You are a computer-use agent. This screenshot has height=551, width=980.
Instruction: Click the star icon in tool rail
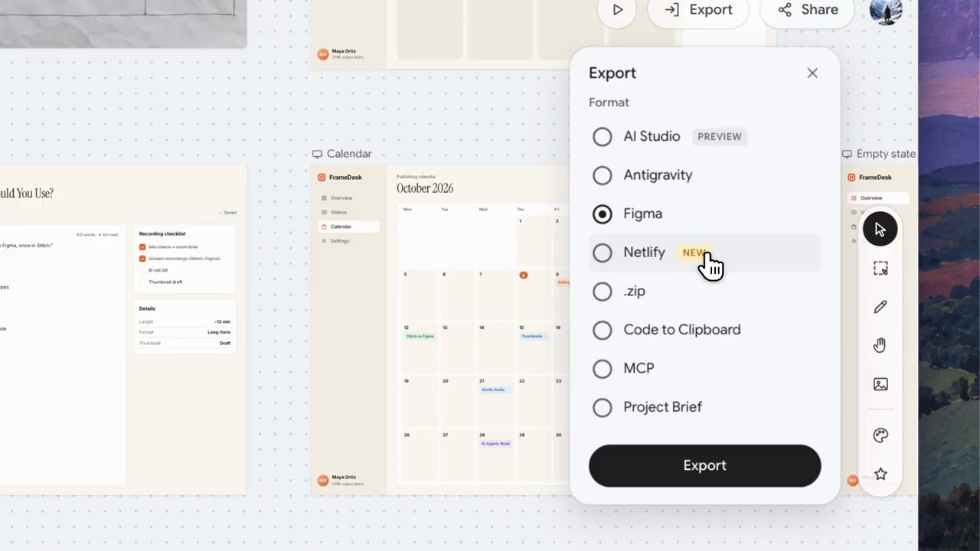pyautogui.click(x=880, y=474)
